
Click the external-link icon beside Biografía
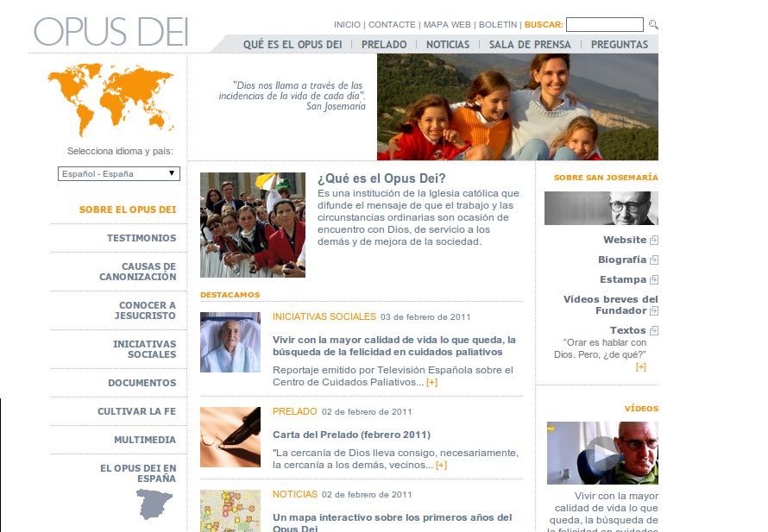[x=654, y=260]
